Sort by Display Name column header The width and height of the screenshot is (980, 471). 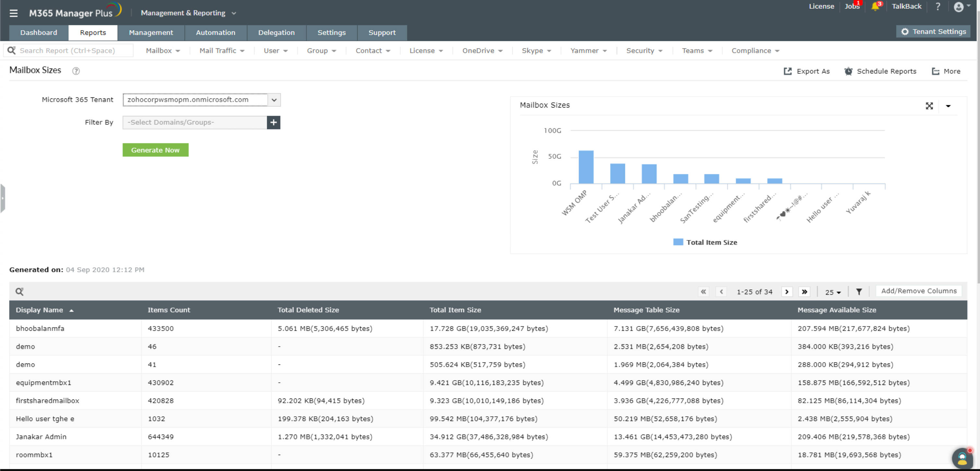(40, 310)
